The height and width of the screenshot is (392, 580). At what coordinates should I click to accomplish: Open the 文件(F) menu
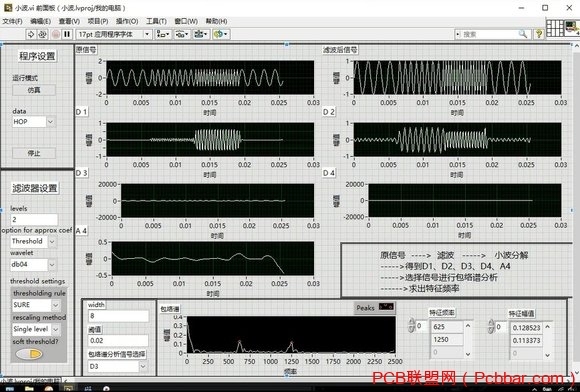[x=12, y=21]
